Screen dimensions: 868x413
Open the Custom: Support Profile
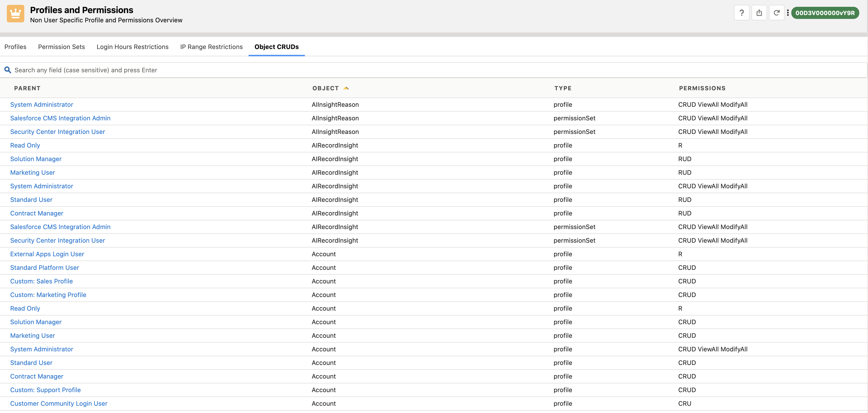click(x=45, y=390)
